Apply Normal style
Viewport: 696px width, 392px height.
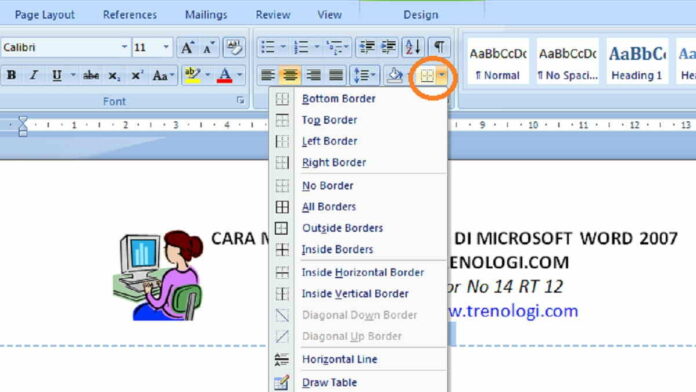498,62
